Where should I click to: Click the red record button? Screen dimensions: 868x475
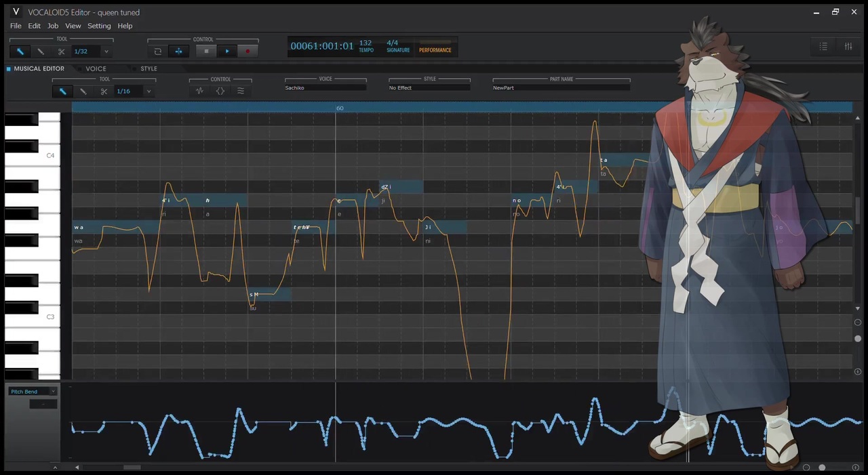point(248,51)
